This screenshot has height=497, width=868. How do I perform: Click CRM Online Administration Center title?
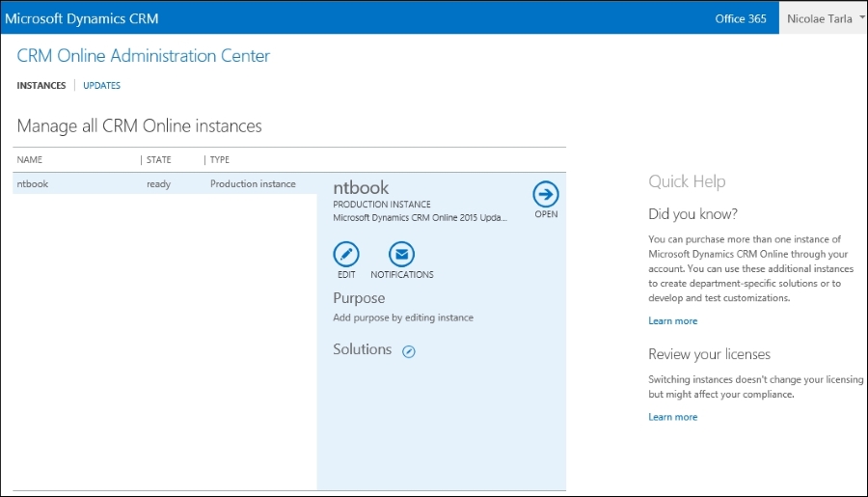(144, 55)
